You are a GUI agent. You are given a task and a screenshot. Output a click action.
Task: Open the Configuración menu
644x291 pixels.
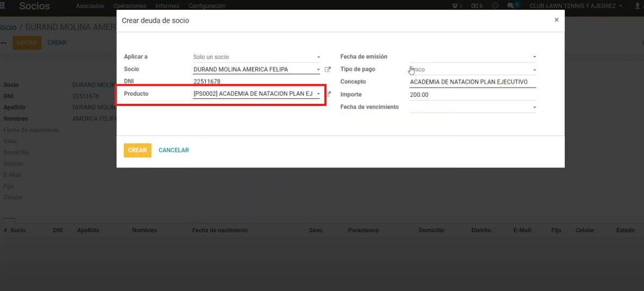(206, 6)
